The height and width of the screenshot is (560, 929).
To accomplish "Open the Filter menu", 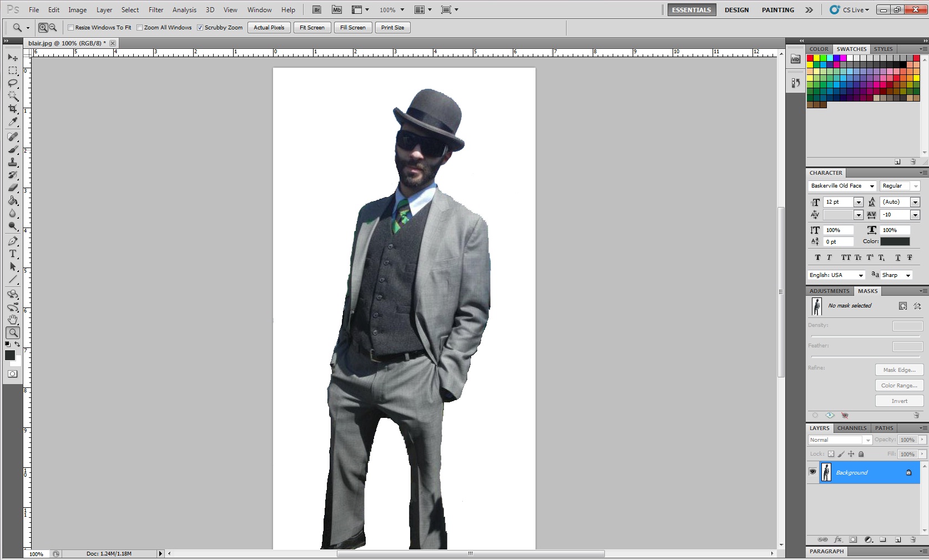I will 156,10.
